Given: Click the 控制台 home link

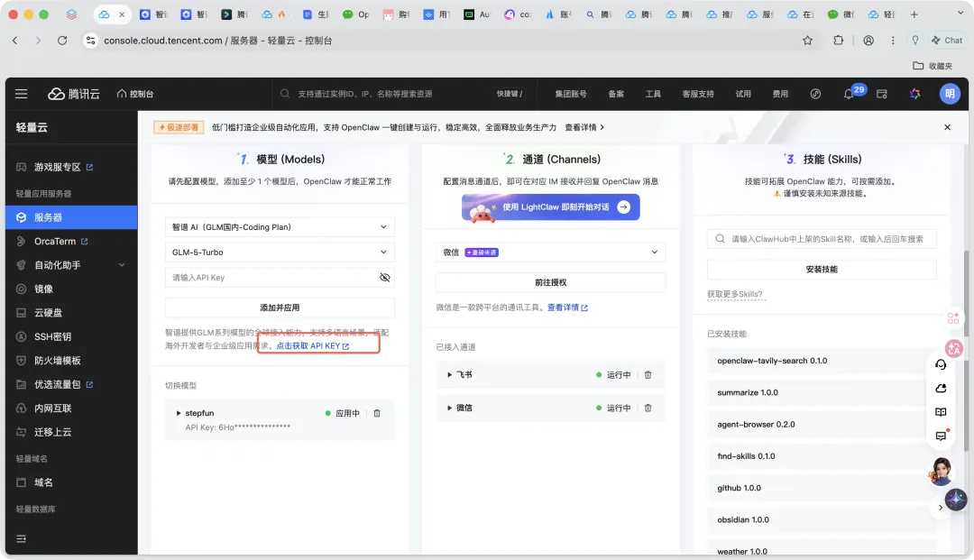Looking at the screenshot, I should point(134,94).
